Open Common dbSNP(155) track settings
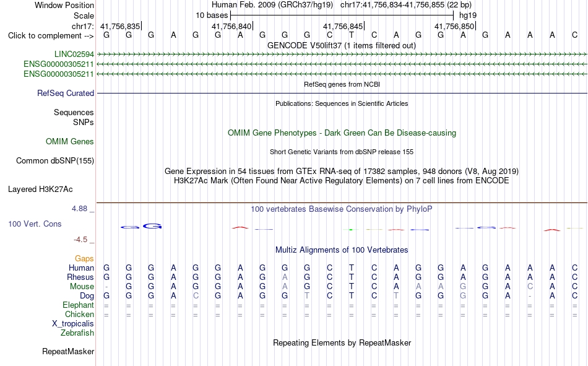 (x=55, y=160)
